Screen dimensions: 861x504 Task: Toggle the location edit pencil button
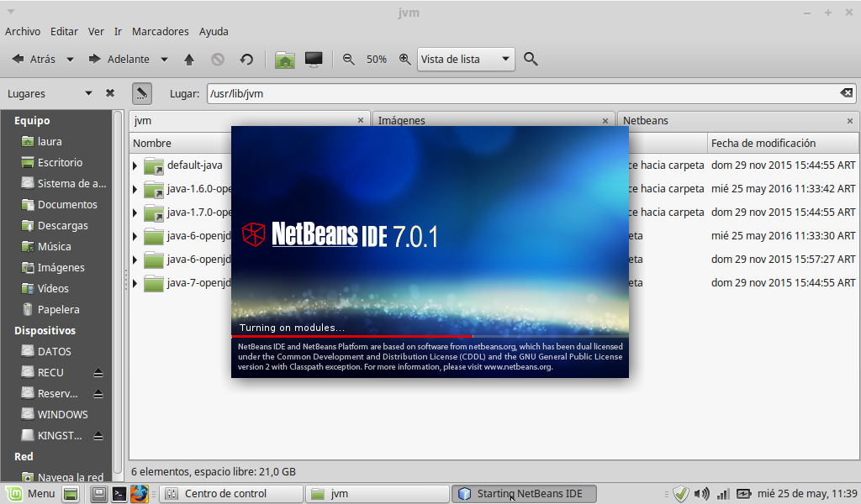[x=141, y=93]
